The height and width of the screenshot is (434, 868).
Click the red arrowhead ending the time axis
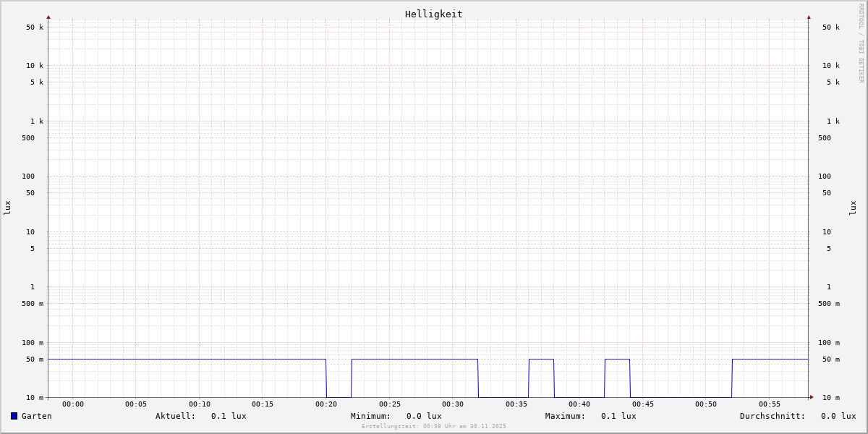click(812, 397)
